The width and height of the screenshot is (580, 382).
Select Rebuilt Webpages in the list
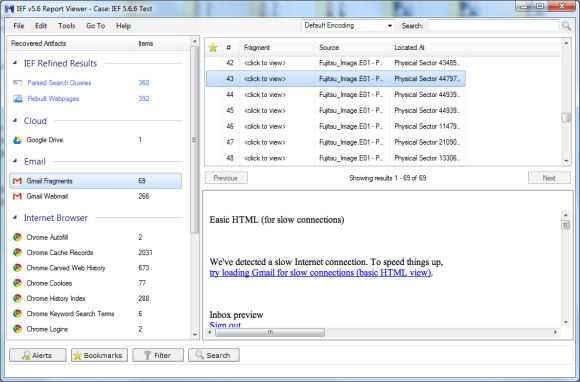pos(53,99)
